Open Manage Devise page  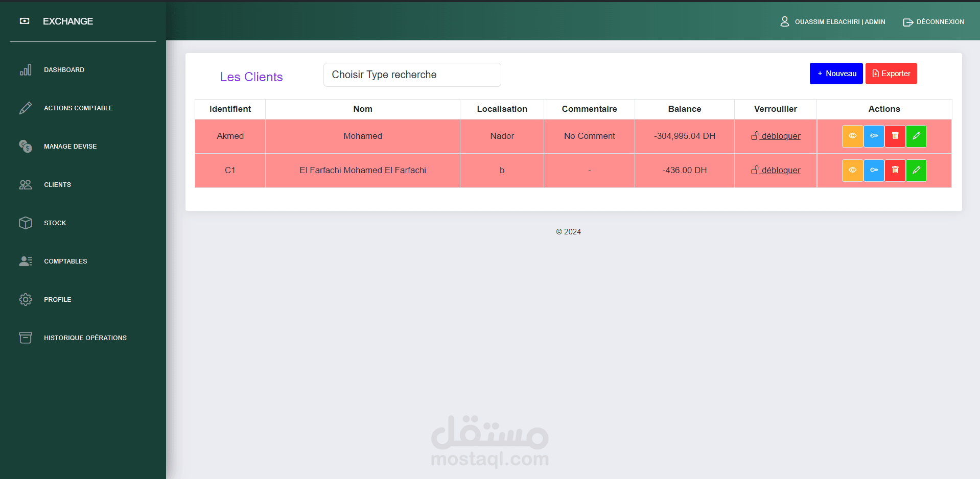point(70,147)
